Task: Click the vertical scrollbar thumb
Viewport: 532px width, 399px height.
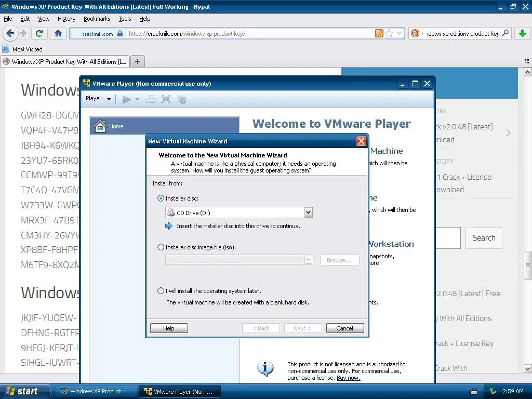Action: pyautogui.click(x=527, y=265)
